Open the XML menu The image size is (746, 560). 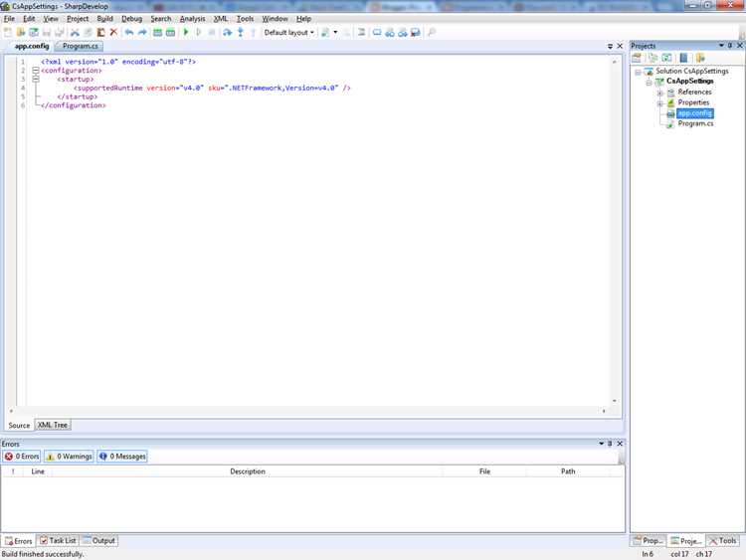click(x=220, y=19)
